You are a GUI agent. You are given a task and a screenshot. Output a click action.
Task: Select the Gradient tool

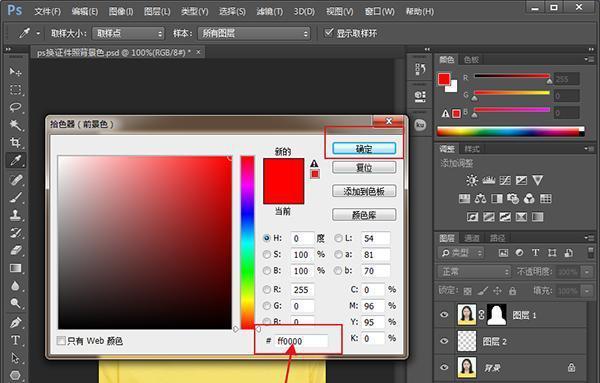tap(15, 268)
